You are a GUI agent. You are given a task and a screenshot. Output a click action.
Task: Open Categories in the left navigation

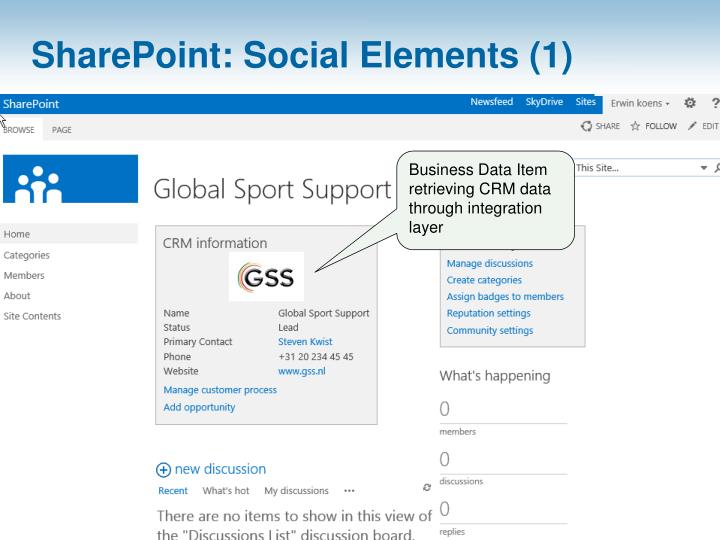coord(27,255)
